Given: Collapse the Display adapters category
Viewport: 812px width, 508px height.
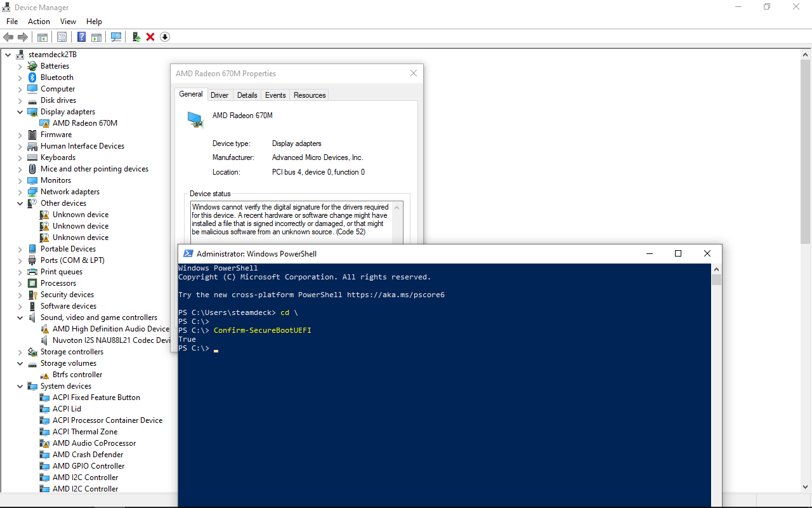Looking at the screenshot, I should click(20, 112).
